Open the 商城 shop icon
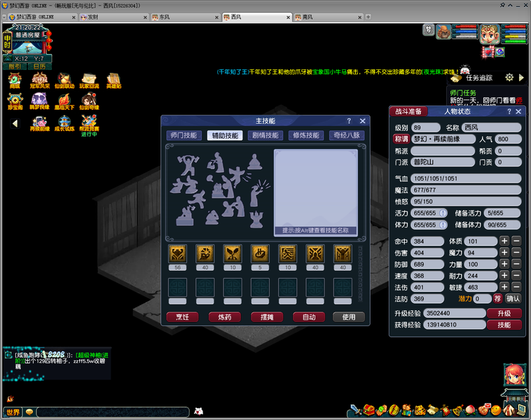Image resolution: width=531 pixels, height=420 pixels. (15, 80)
